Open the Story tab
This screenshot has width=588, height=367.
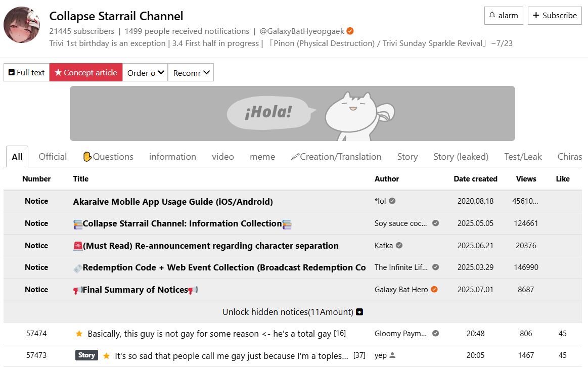(407, 157)
